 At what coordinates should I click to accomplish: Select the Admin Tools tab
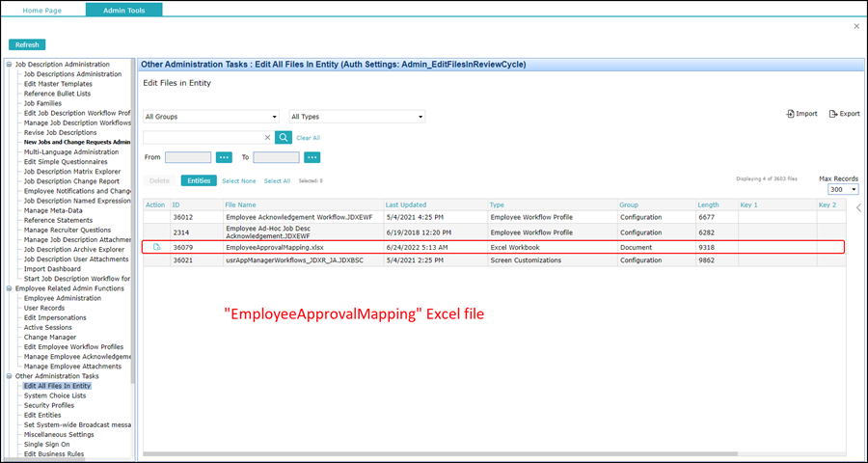(124, 10)
